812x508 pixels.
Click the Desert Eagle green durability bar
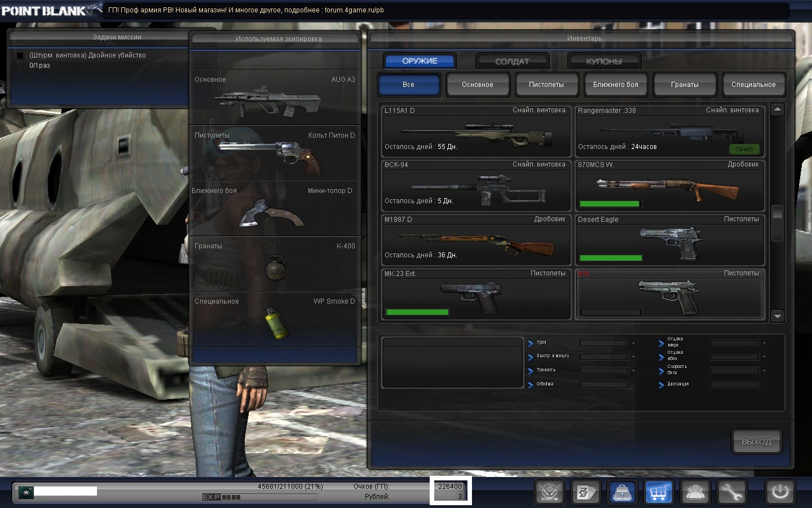point(611,258)
